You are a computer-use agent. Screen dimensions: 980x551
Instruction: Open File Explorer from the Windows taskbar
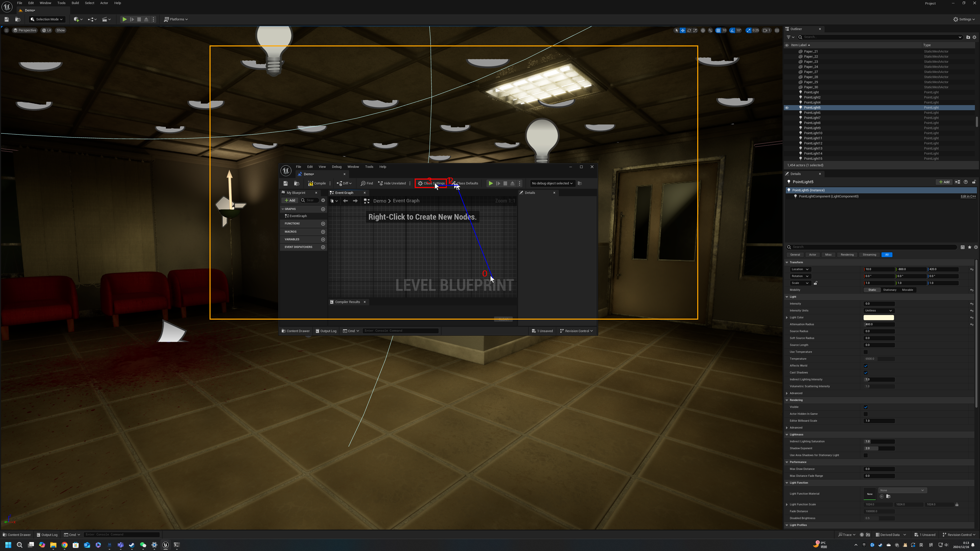[53, 545]
